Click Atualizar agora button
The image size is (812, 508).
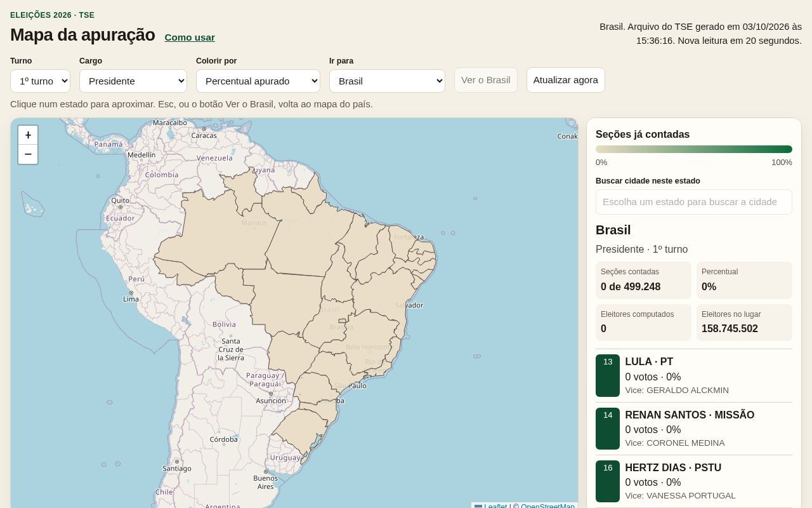[x=566, y=80]
